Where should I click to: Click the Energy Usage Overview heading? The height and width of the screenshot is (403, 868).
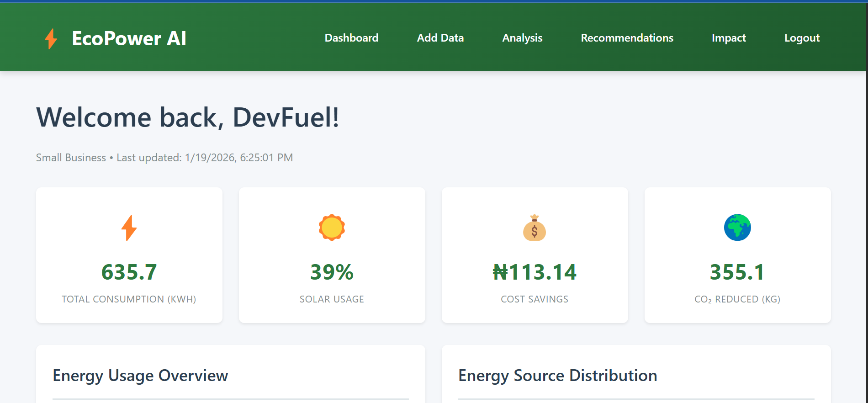(x=140, y=376)
